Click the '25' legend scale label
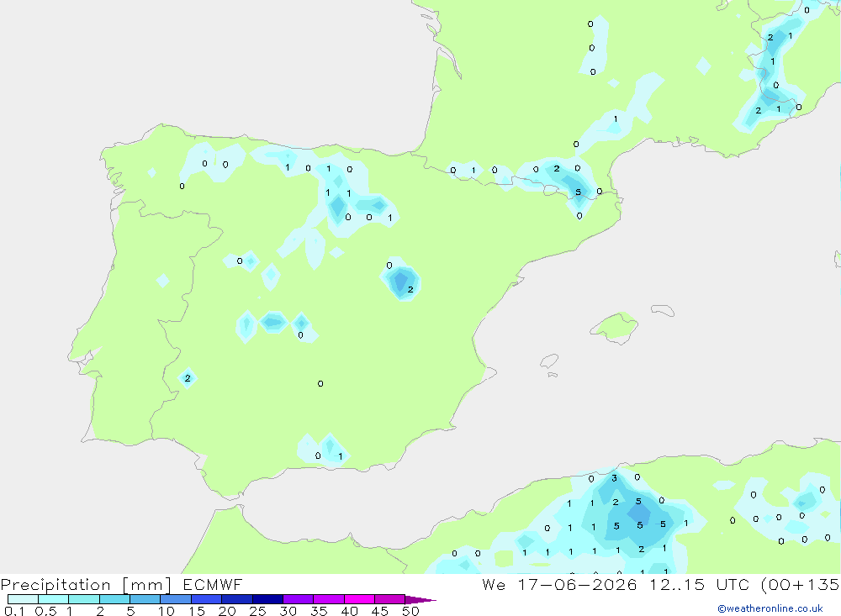841x616 pixels. coord(257,611)
